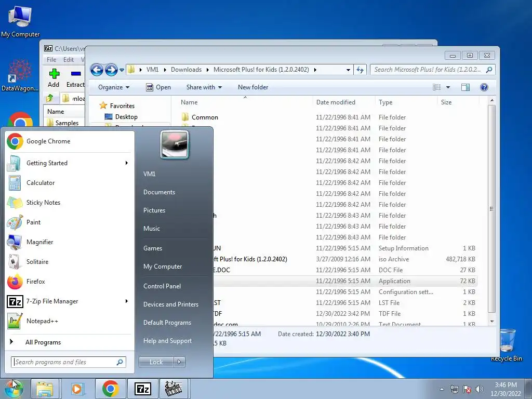Click the Action Center flag icon

(467, 389)
